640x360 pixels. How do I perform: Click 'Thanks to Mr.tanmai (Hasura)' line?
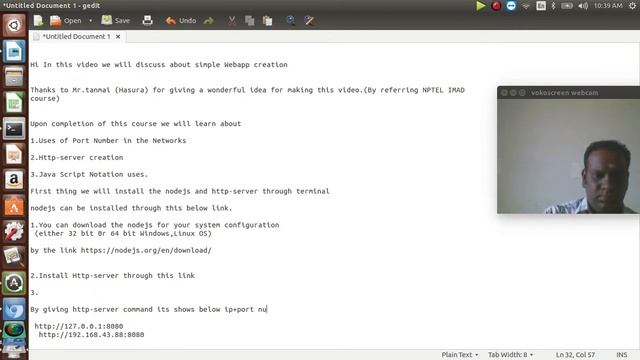[x=247, y=90]
